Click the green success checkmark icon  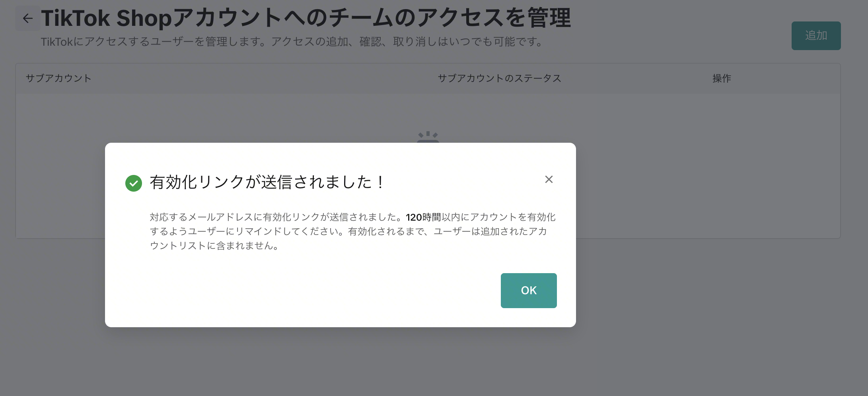click(x=134, y=183)
